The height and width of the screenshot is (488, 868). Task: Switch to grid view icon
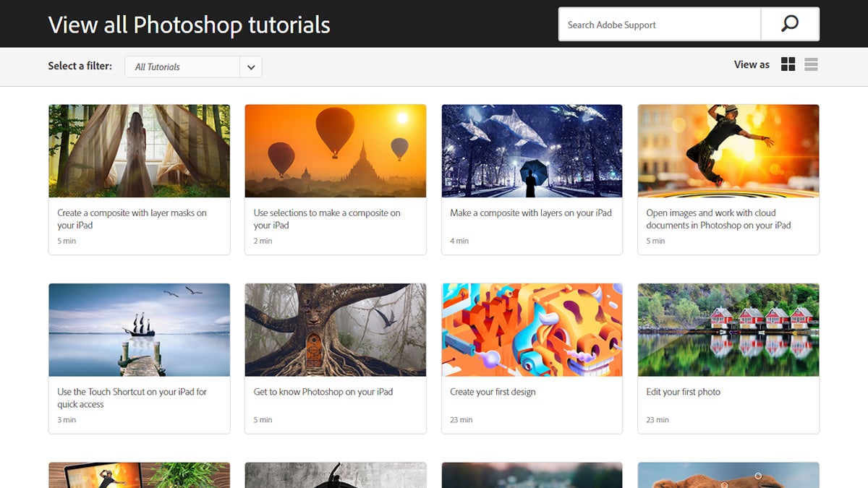point(788,64)
